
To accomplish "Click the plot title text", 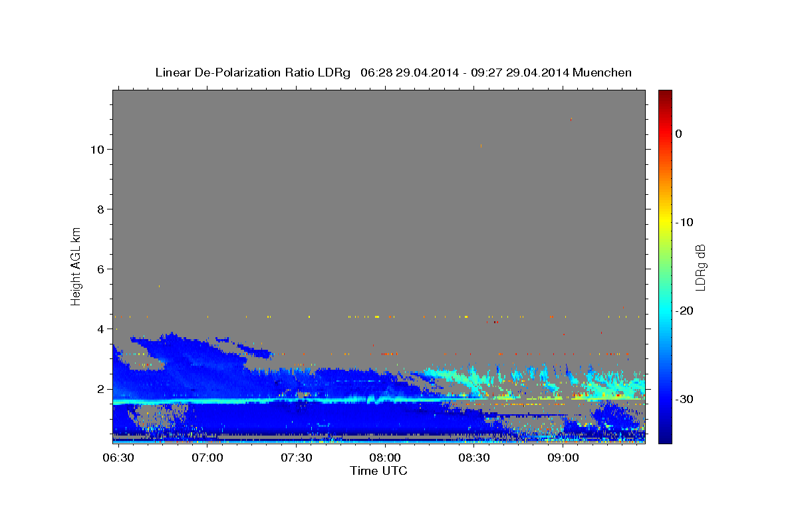I will click(x=393, y=72).
